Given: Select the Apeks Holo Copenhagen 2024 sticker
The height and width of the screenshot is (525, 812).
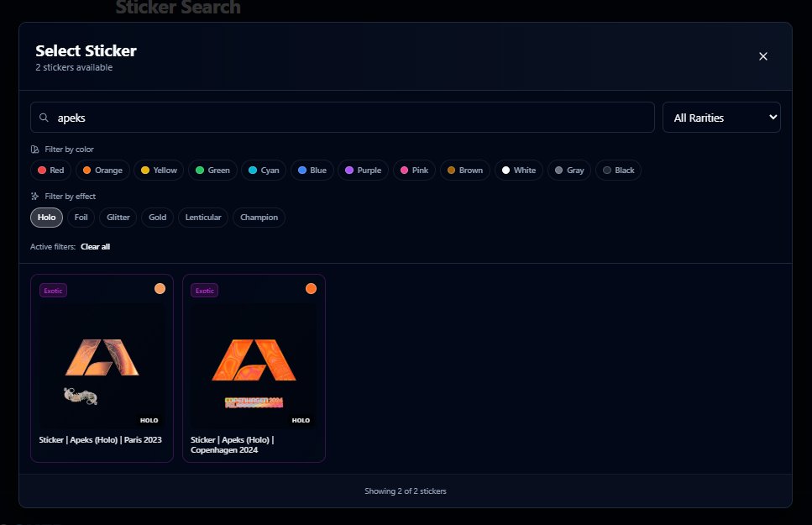Looking at the screenshot, I should click(254, 367).
